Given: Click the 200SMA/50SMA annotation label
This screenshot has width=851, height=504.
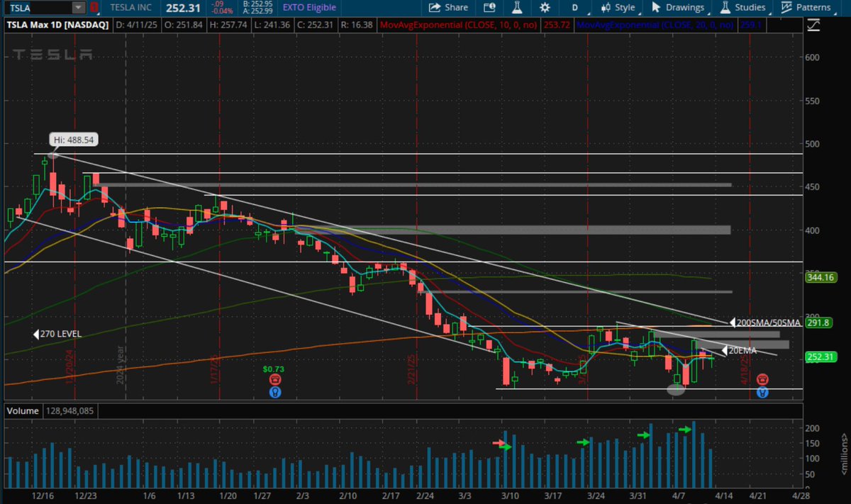Looking at the screenshot, I should click(x=769, y=323).
